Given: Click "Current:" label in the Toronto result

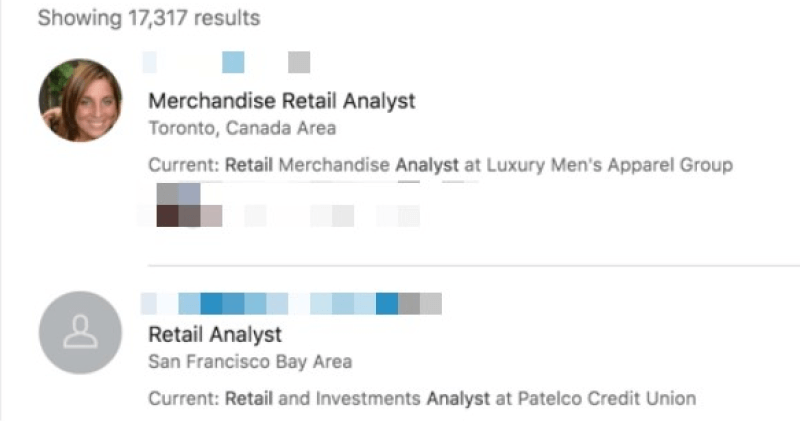Looking at the screenshot, I should [x=184, y=165].
